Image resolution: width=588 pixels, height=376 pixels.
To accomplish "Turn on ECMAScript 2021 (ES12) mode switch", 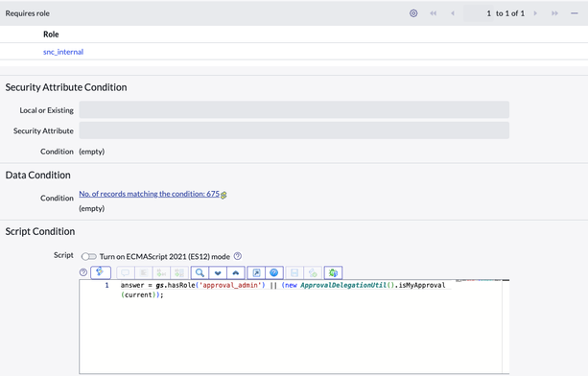I will pos(89,256).
